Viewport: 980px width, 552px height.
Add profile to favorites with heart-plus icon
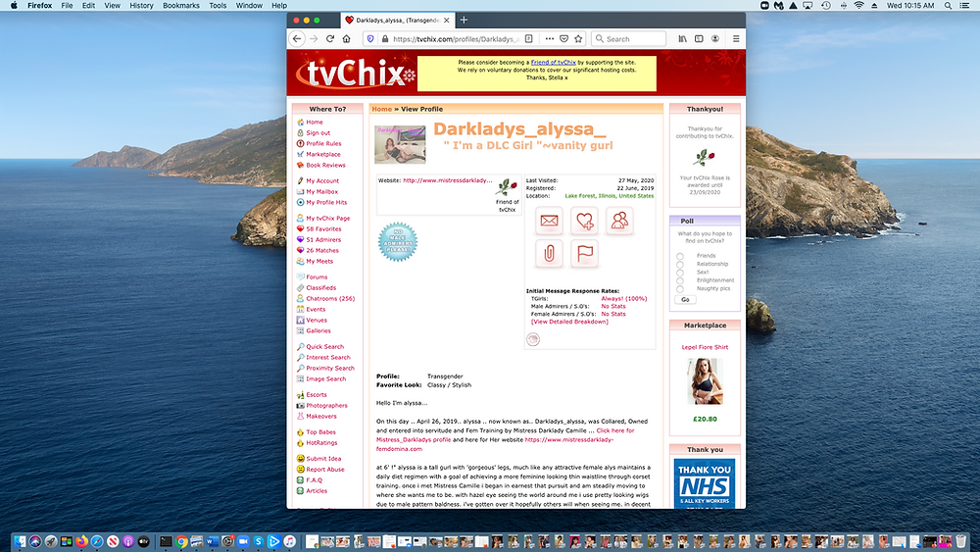pyautogui.click(x=584, y=221)
